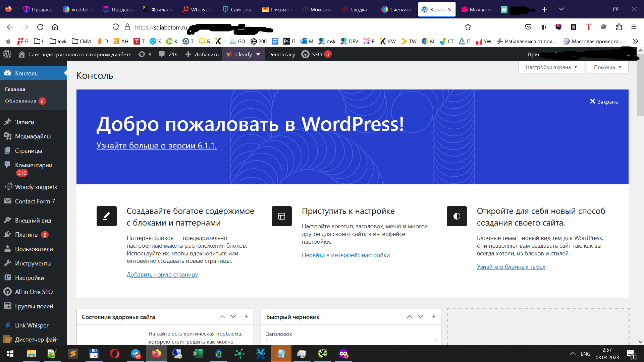Open Группы полей in the sidebar
Viewport: 644px width, 362px height.
34,306
